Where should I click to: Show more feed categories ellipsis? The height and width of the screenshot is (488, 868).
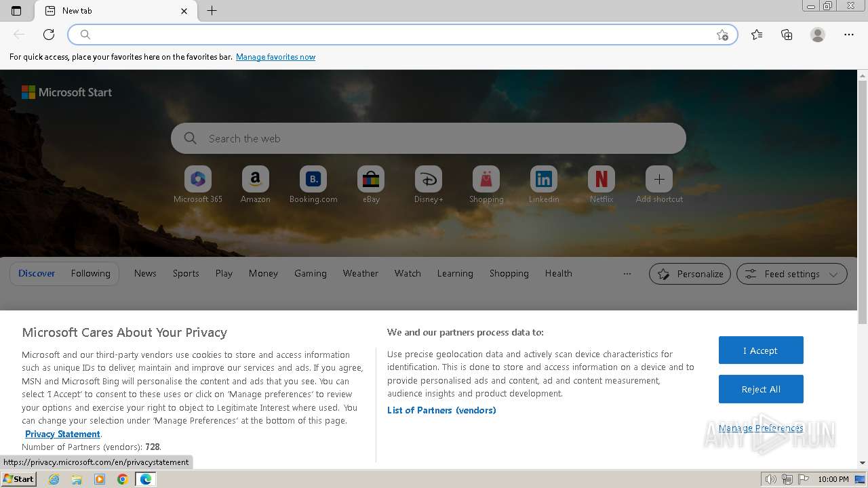(627, 274)
